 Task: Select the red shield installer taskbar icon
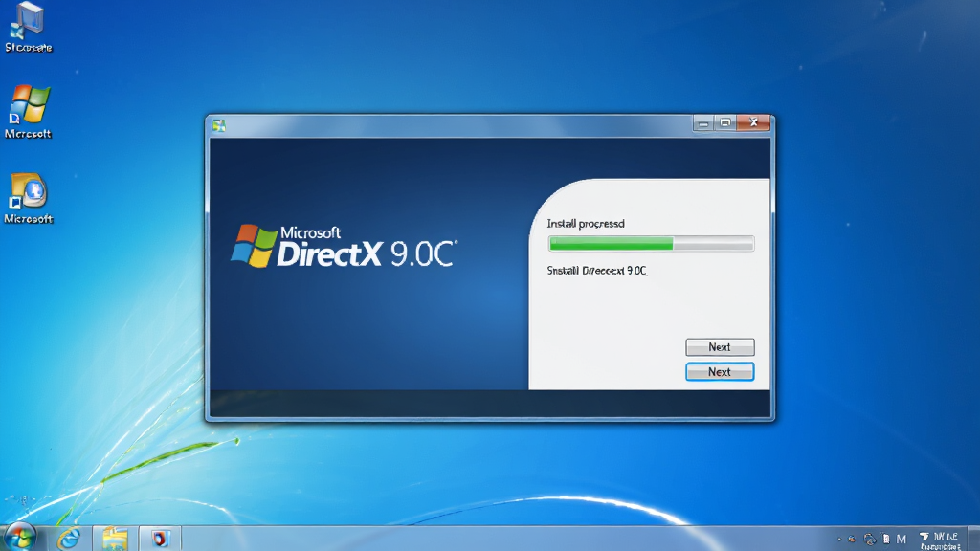pos(160,539)
